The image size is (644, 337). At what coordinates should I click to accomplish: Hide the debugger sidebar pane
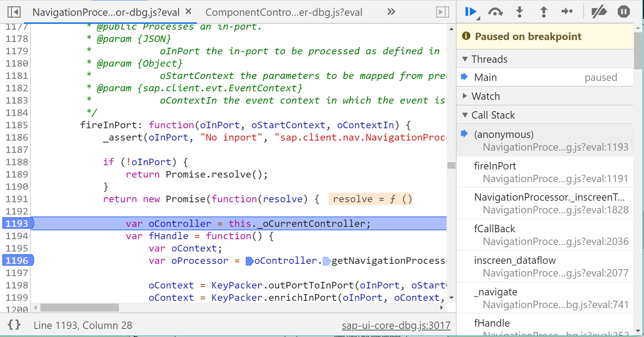point(442,12)
